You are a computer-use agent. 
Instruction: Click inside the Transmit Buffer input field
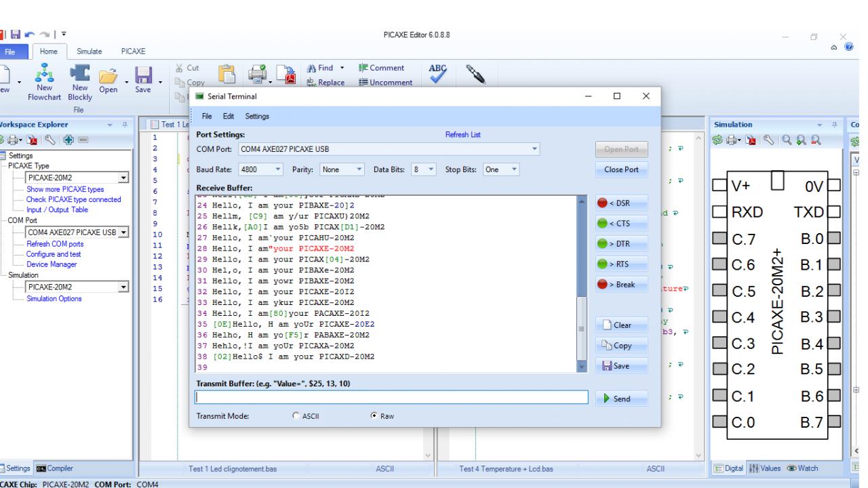391,397
